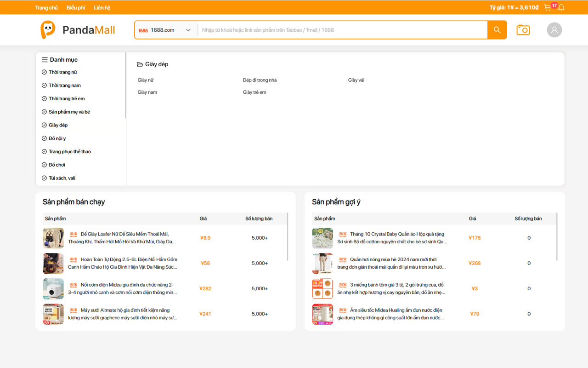The width and height of the screenshot is (588, 368).
Task: Select Túi xách, vali category
Action: pos(62,178)
